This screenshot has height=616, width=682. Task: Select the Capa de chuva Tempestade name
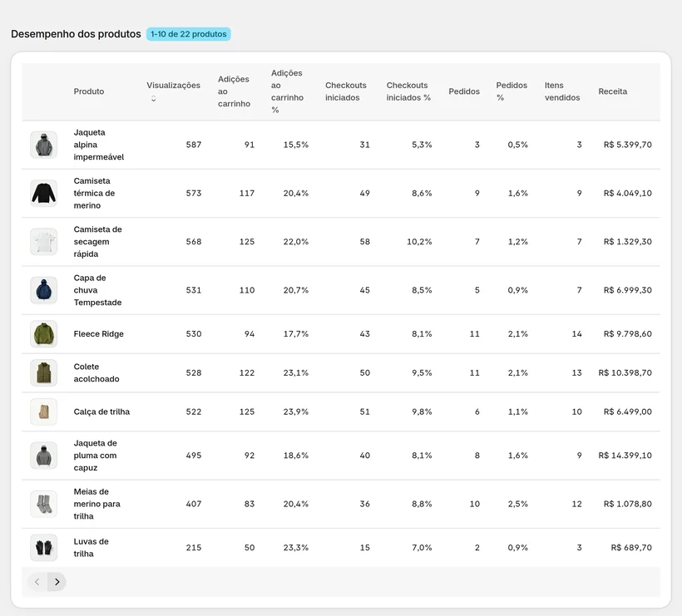97,290
